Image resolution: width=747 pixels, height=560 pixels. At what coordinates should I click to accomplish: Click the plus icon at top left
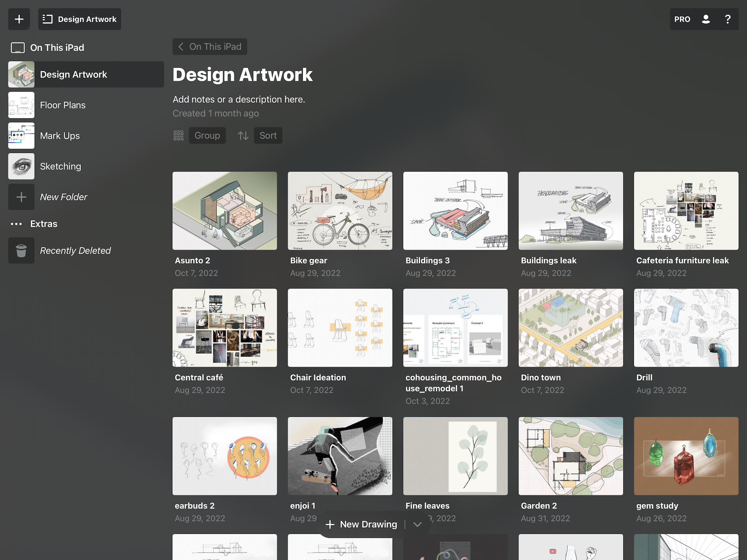point(19,19)
